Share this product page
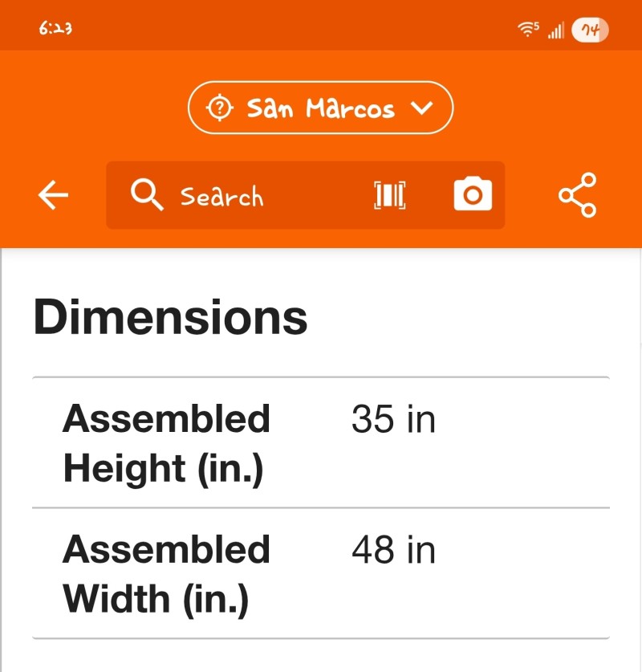This screenshot has height=672, width=642. tap(578, 195)
